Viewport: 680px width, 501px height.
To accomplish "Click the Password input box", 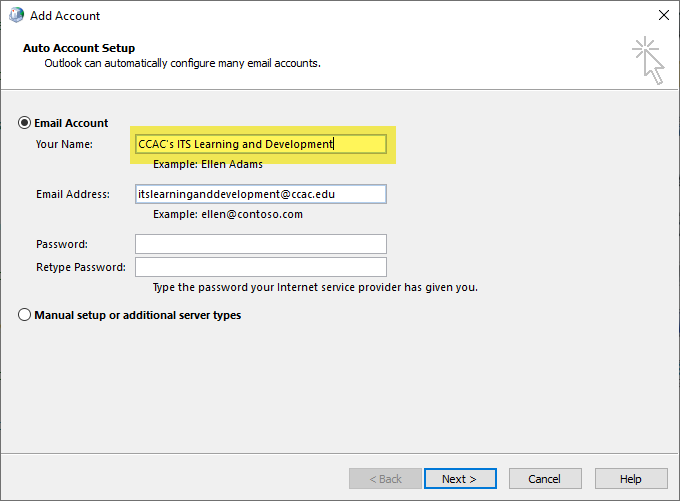I will pyautogui.click(x=261, y=244).
